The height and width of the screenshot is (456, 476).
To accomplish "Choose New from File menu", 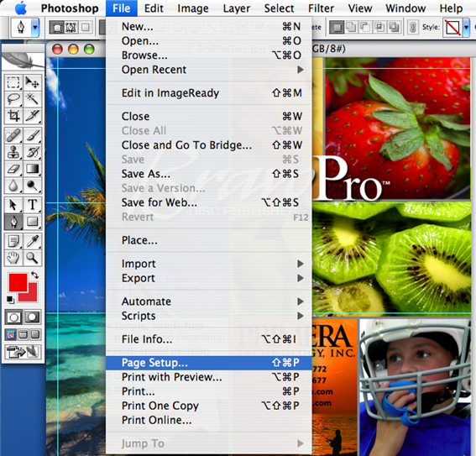I will pos(209,27).
